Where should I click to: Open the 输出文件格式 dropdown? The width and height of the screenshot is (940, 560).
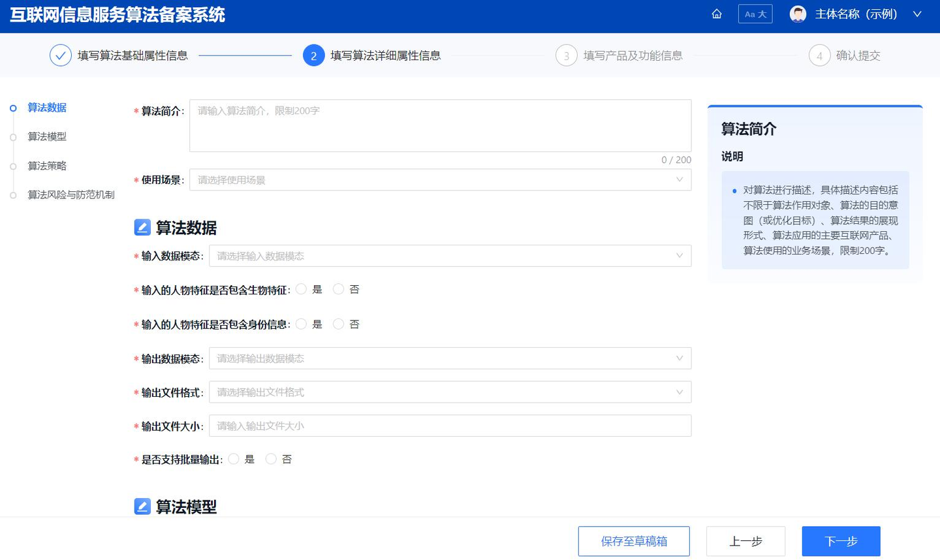click(x=450, y=392)
